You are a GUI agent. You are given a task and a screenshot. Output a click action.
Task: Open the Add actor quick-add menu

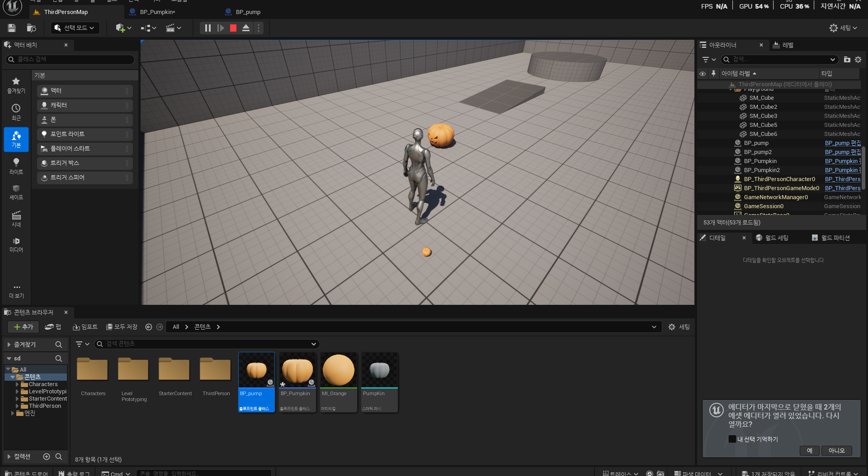coord(123,28)
